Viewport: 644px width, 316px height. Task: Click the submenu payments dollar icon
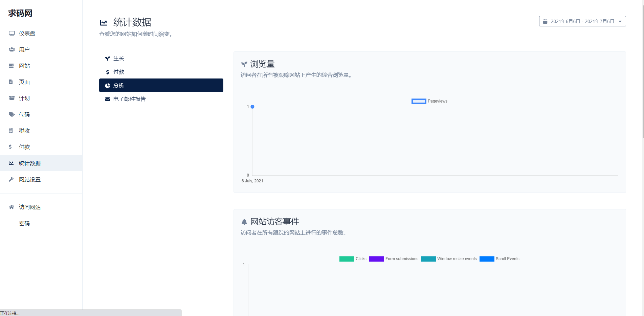108,72
